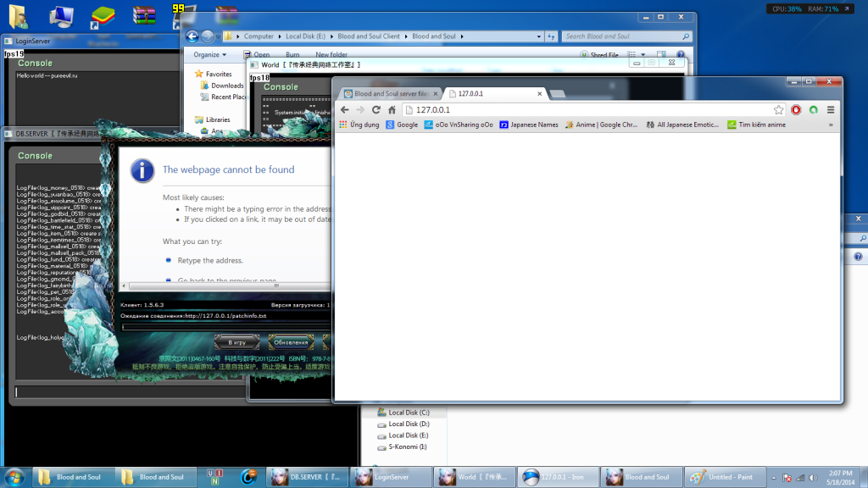Open the Organize dropdown in Explorer
The height and width of the screenshot is (488, 868).
[209, 54]
